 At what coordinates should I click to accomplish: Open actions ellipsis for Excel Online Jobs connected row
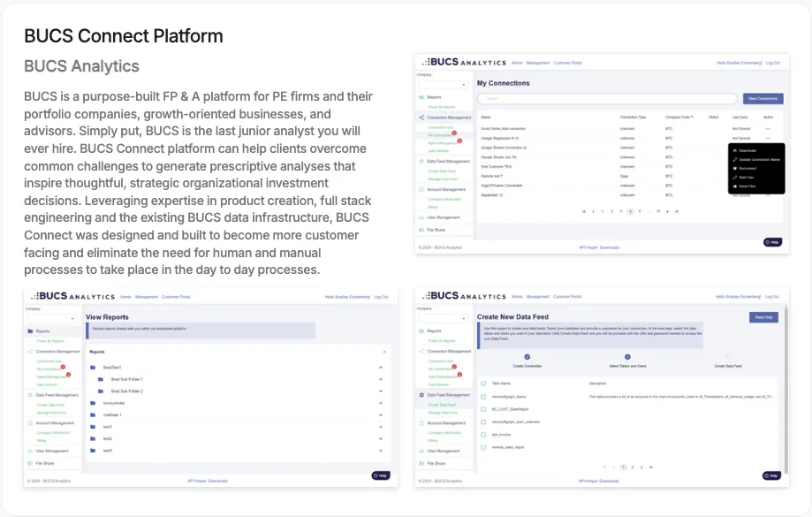click(768, 128)
